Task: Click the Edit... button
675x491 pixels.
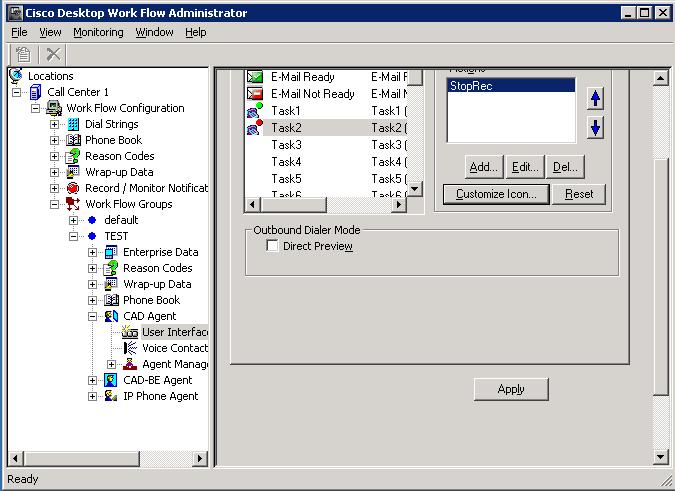Action: click(525, 167)
